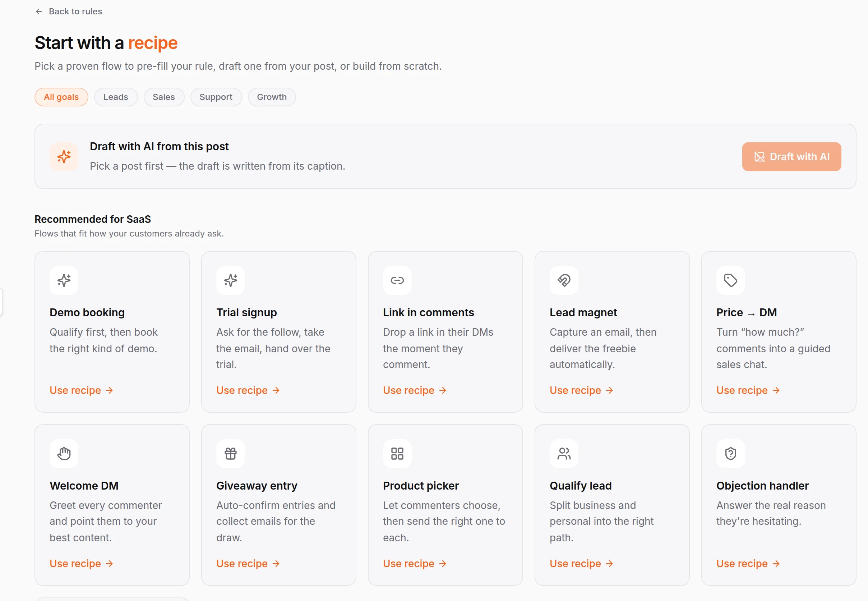Screen dimensions: 868x601
Task: Use recipe for Lead magnet
Action: pos(582,390)
